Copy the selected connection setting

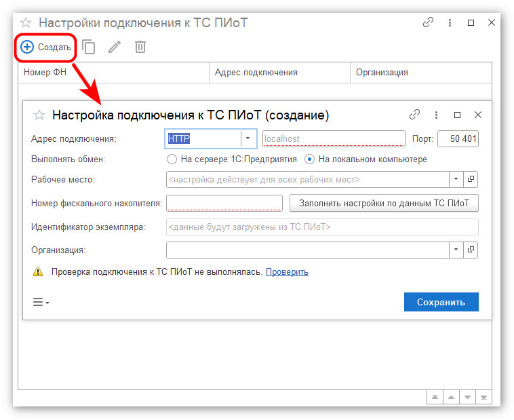pos(89,47)
